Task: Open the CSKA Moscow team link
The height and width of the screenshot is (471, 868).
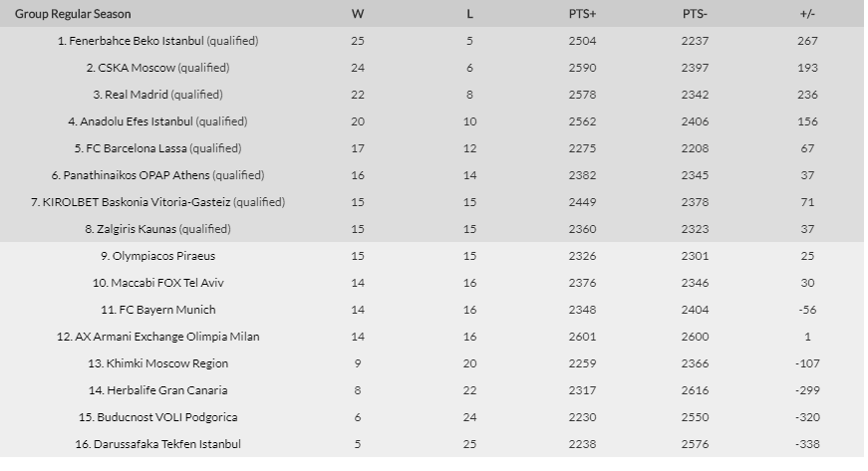Action: pyautogui.click(x=137, y=68)
